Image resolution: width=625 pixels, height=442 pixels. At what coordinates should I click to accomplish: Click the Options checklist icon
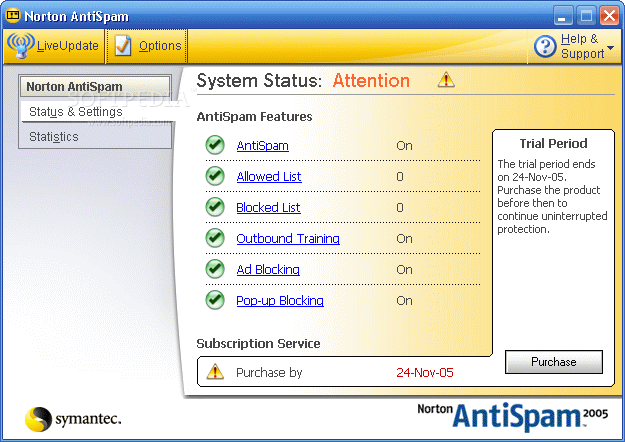(x=123, y=46)
